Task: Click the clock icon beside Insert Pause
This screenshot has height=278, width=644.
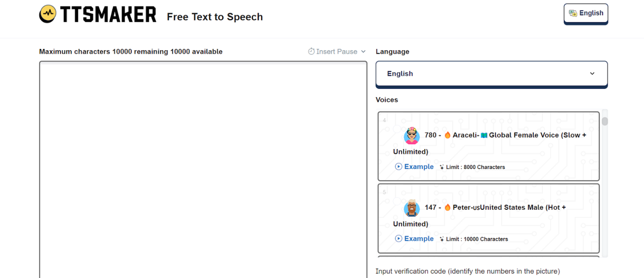Action: click(312, 51)
